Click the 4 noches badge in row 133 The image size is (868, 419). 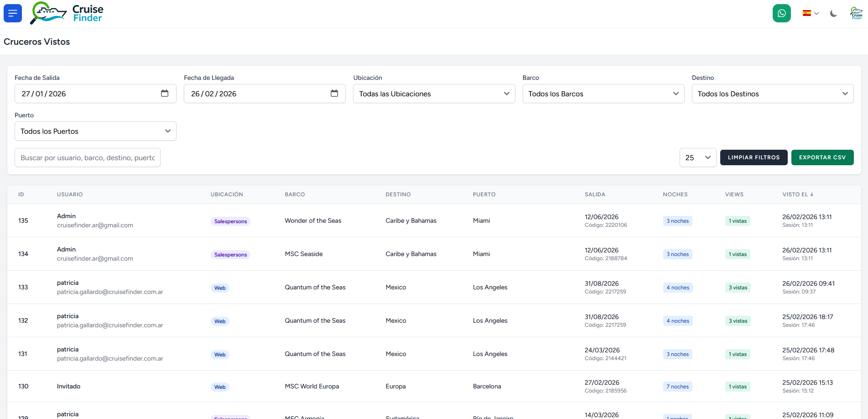(677, 288)
